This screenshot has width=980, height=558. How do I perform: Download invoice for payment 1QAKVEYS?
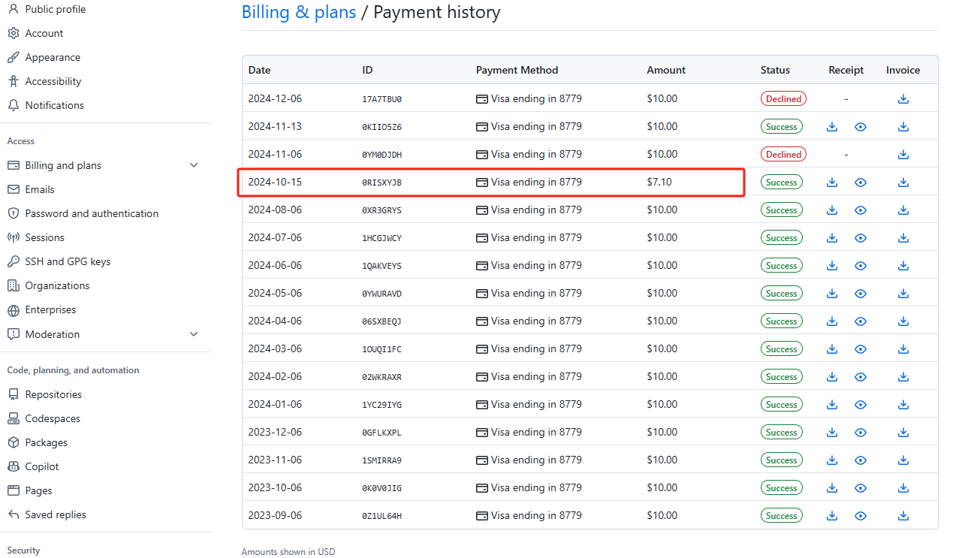903,266
